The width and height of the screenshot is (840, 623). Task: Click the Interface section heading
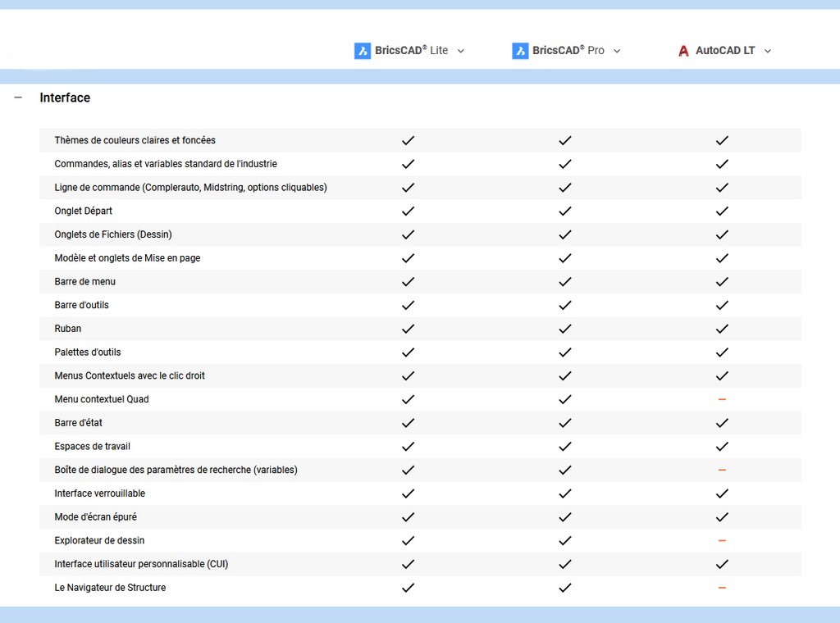point(65,98)
